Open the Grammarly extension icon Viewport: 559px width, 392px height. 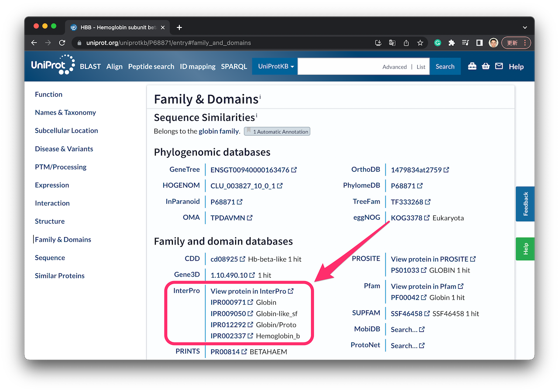[438, 43]
